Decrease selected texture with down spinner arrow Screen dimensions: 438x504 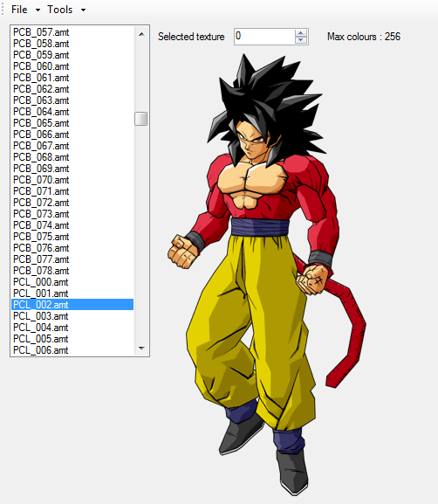[301, 40]
